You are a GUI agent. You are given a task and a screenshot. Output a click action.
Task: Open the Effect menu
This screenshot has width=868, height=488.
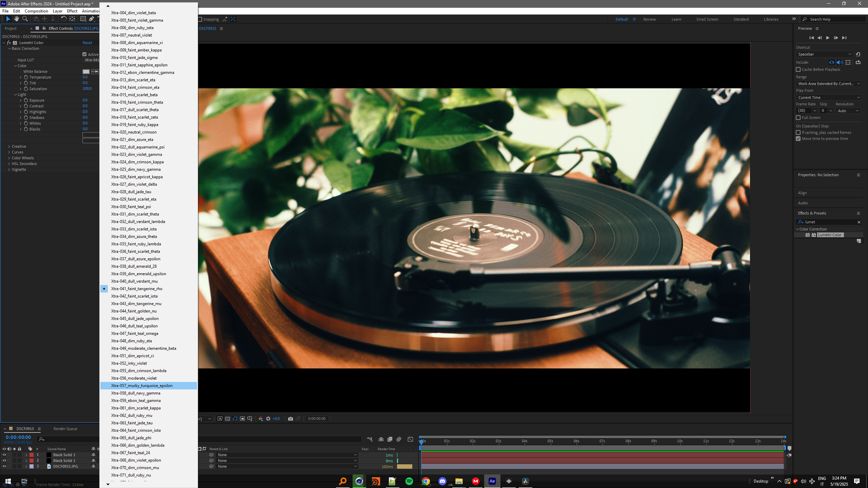(72, 11)
